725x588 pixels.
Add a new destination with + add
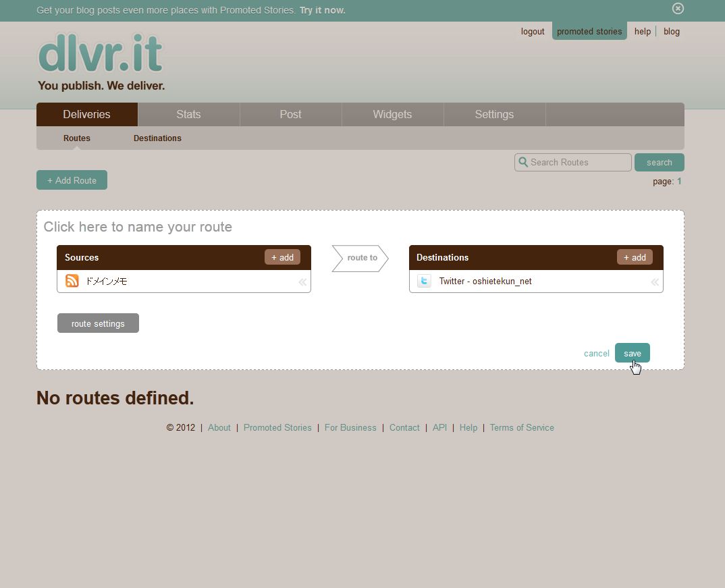coord(635,257)
